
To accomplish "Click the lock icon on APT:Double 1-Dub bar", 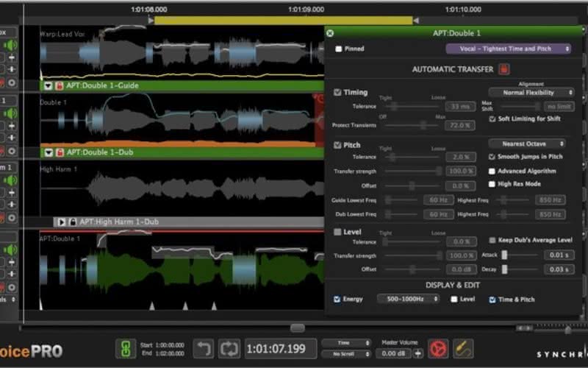I will 60,152.
